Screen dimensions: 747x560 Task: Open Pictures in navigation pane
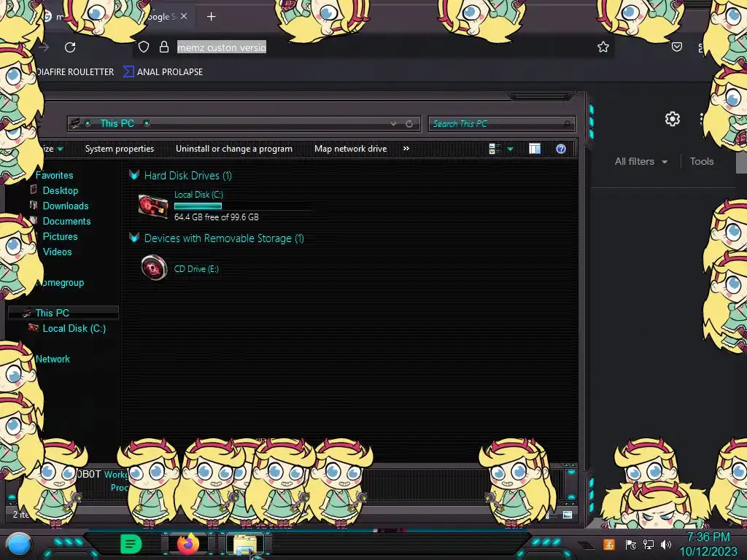60,236
